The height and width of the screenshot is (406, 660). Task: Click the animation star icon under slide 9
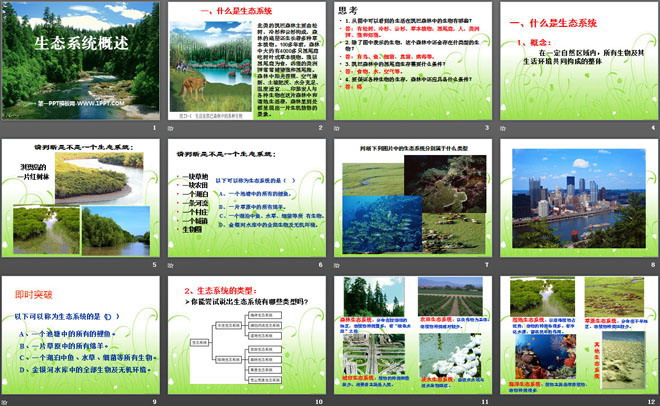click(x=4, y=402)
